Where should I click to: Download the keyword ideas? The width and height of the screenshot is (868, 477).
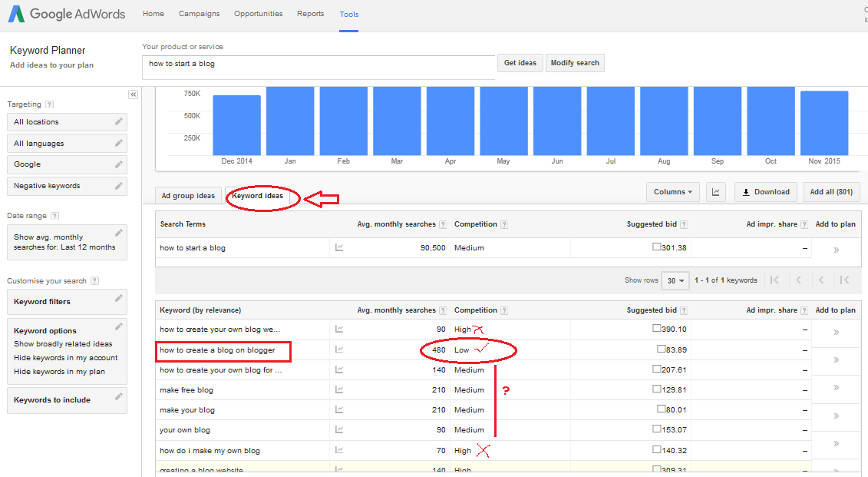point(766,192)
